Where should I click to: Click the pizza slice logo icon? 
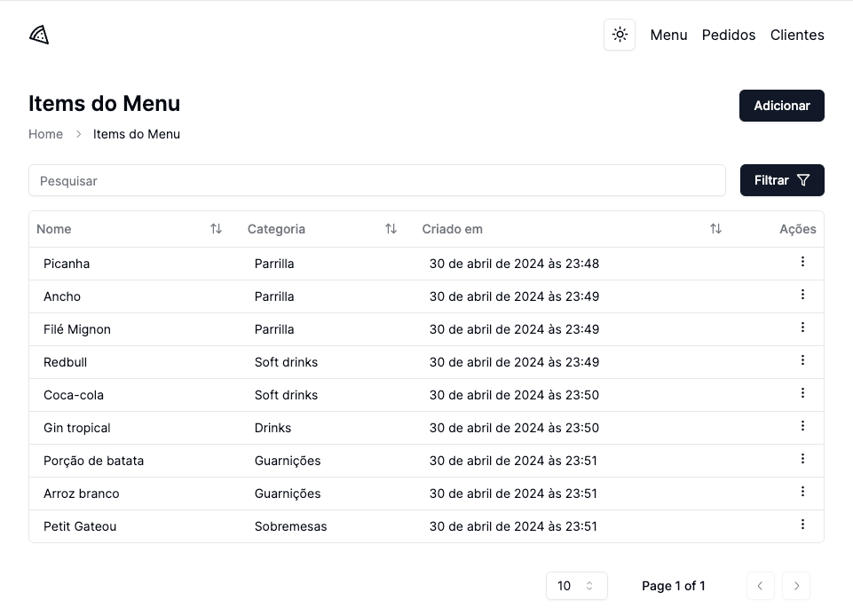(x=39, y=35)
